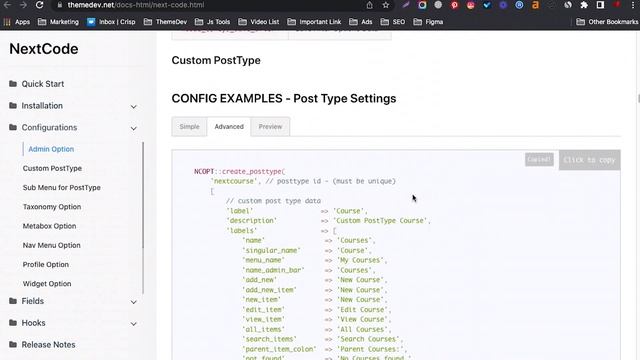Switch to the Simple tab

pyautogui.click(x=189, y=127)
